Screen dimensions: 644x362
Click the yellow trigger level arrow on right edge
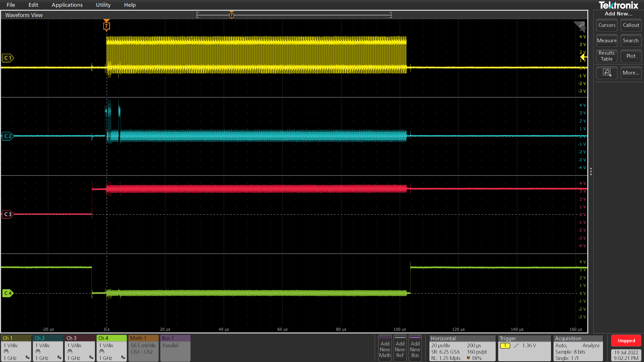click(x=584, y=57)
